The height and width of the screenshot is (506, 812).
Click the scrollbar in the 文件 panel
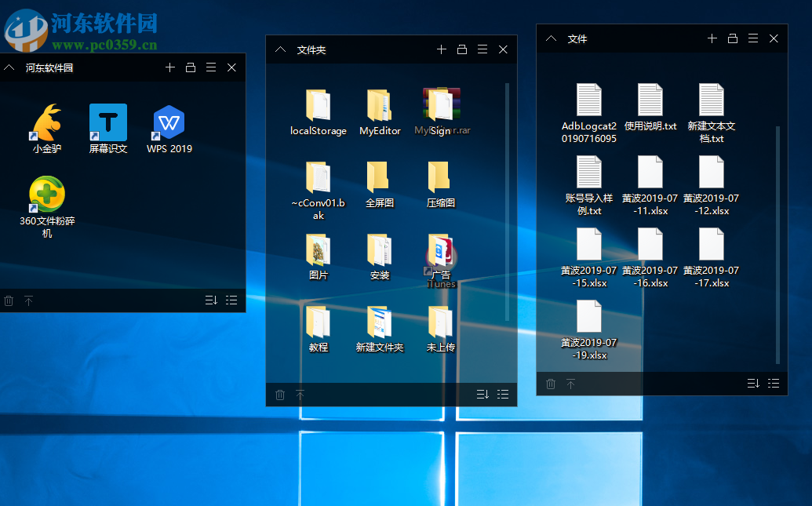pos(778,243)
